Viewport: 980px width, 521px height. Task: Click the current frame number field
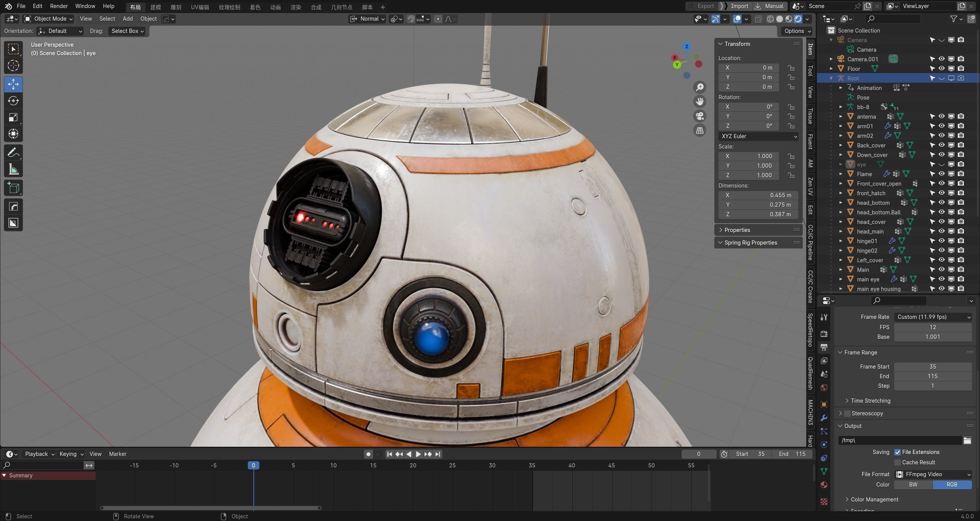tap(699, 454)
